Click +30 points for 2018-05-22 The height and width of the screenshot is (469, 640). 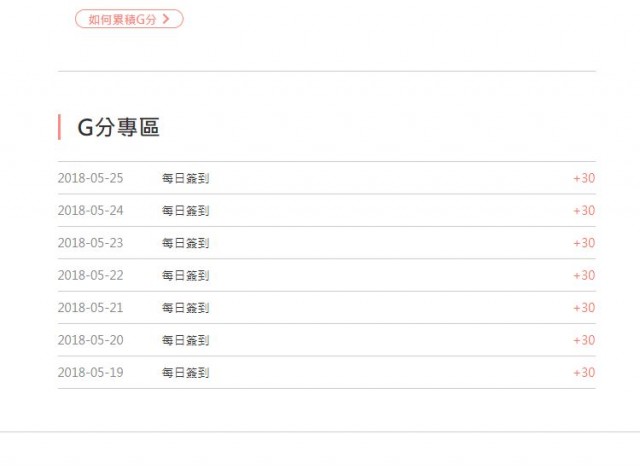pos(584,275)
